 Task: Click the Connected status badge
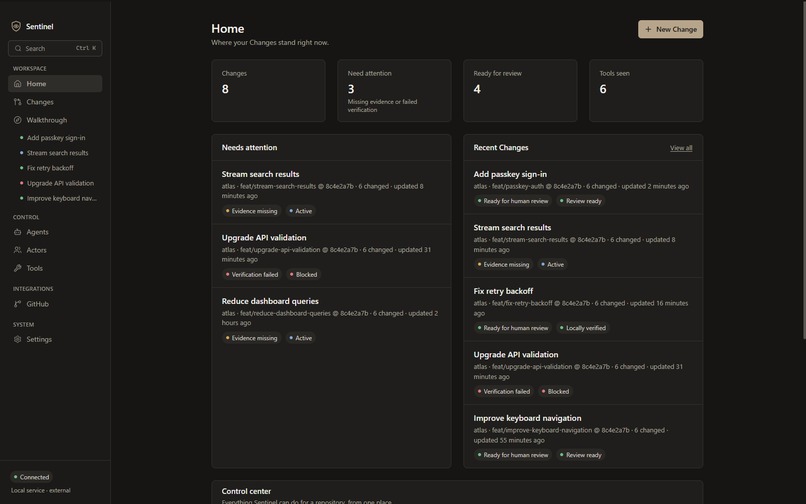click(32, 477)
